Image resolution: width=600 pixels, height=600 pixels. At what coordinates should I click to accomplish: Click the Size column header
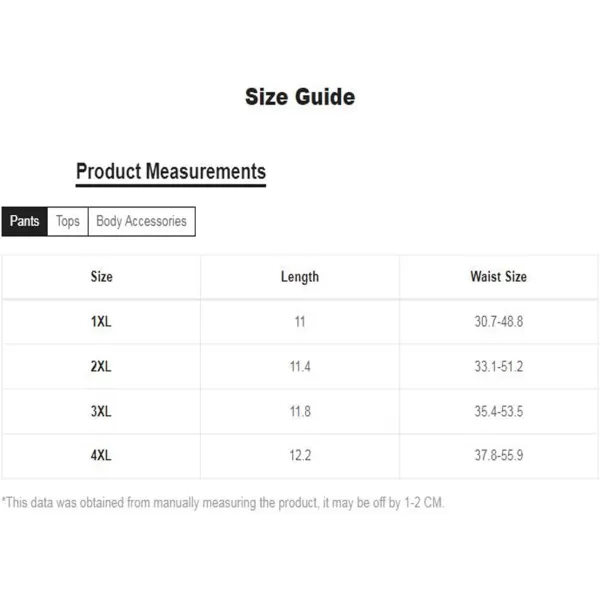(101, 277)
